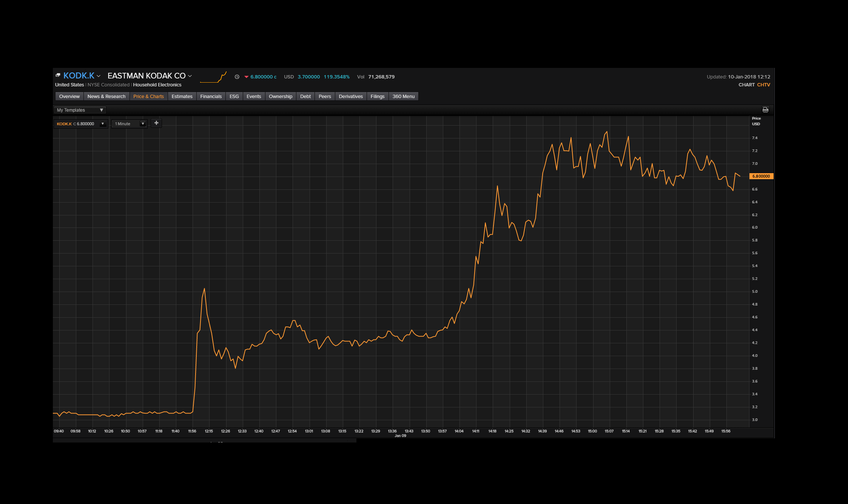Click the red down-arrow price change indicator
The width and height of the screenshot is (848, 504).
pyautogui.click(x=246, y=77)
